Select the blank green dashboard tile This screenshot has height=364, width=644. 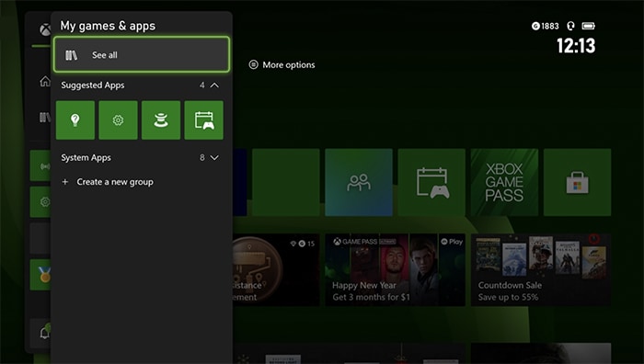pyautogui.click(x=286, y=182)
